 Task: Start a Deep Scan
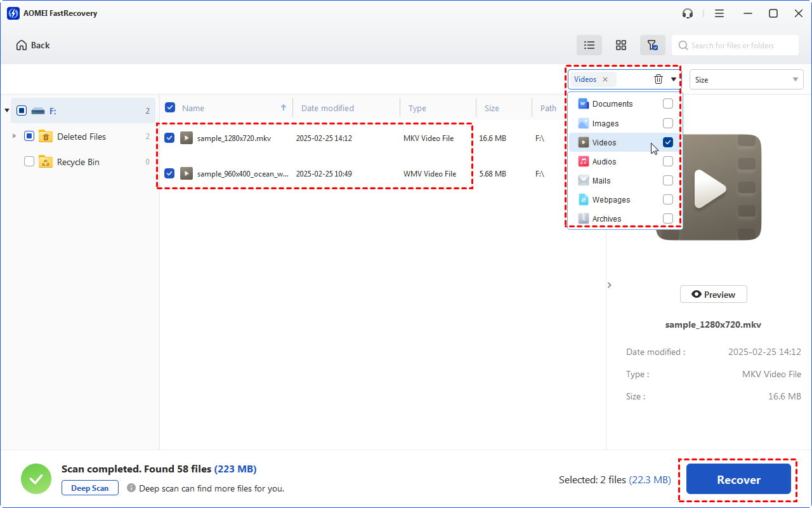(90, 488)
